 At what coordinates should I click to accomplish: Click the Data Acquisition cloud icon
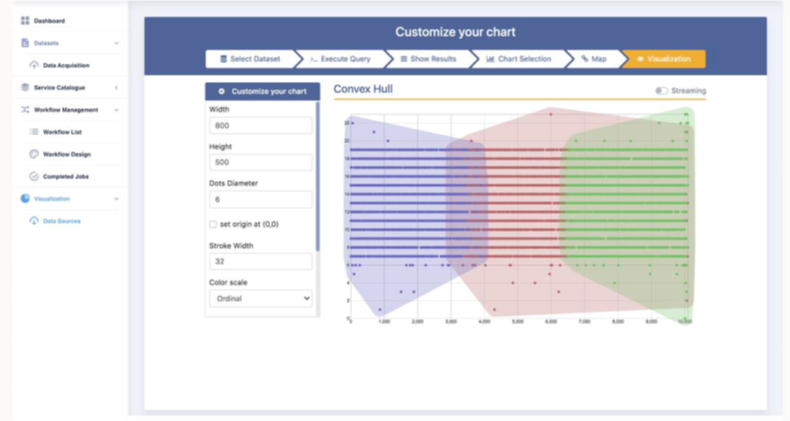pyautogui.click(x=34, y=65)
